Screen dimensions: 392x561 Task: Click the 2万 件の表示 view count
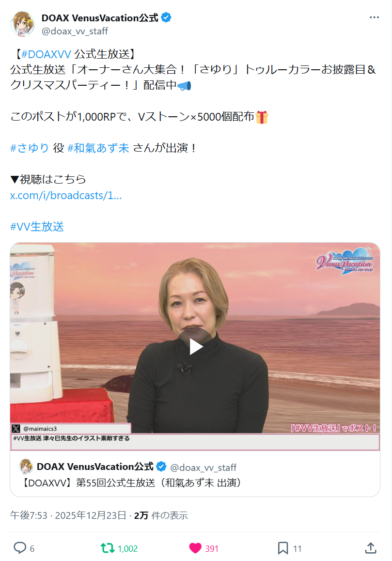(x=161, y=515)
